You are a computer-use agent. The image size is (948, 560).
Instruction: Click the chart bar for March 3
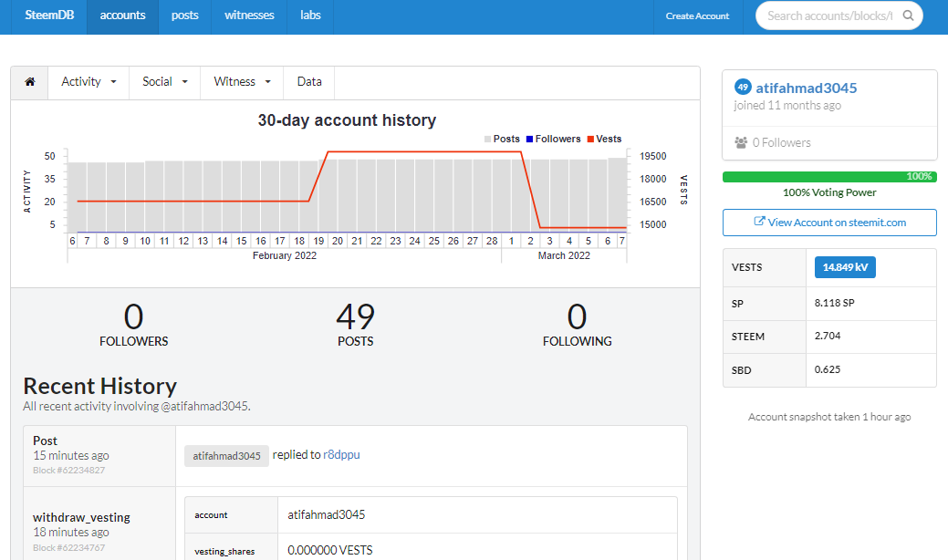pyautogui.click(x=549, y=196)
